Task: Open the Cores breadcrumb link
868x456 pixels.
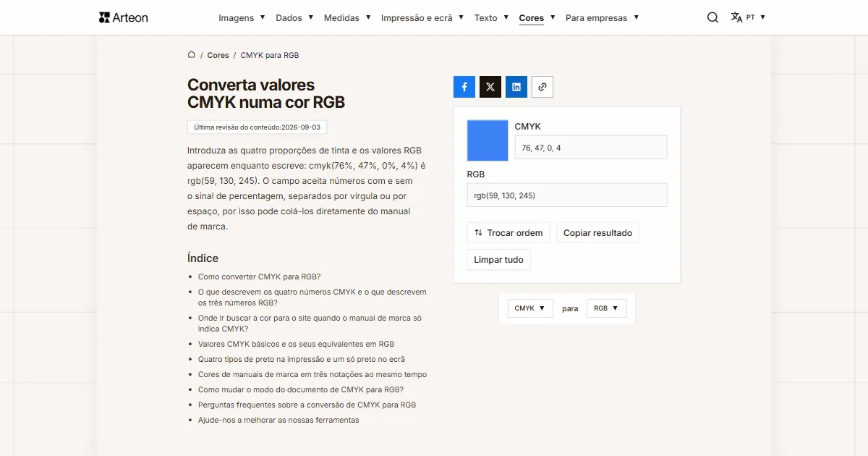Action: [x=218, y=55]
